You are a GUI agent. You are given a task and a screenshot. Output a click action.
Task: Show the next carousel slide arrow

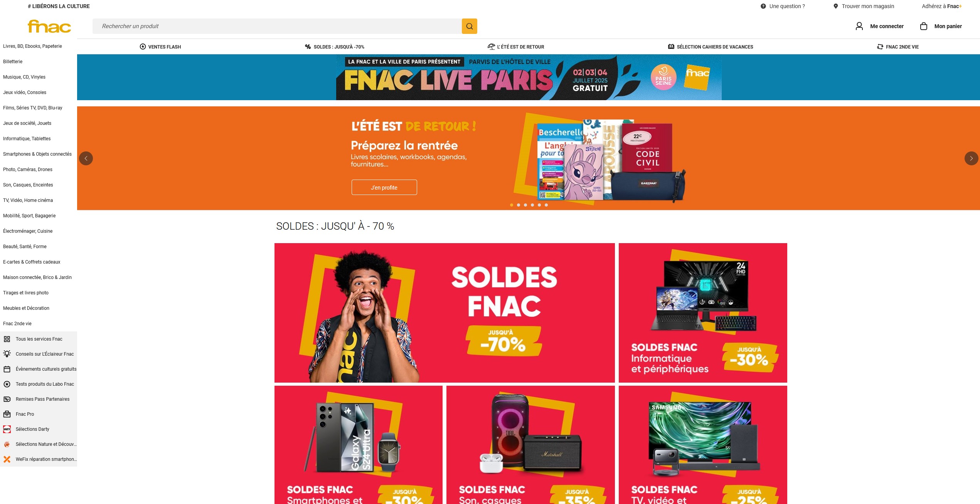(x=971, y=158)
